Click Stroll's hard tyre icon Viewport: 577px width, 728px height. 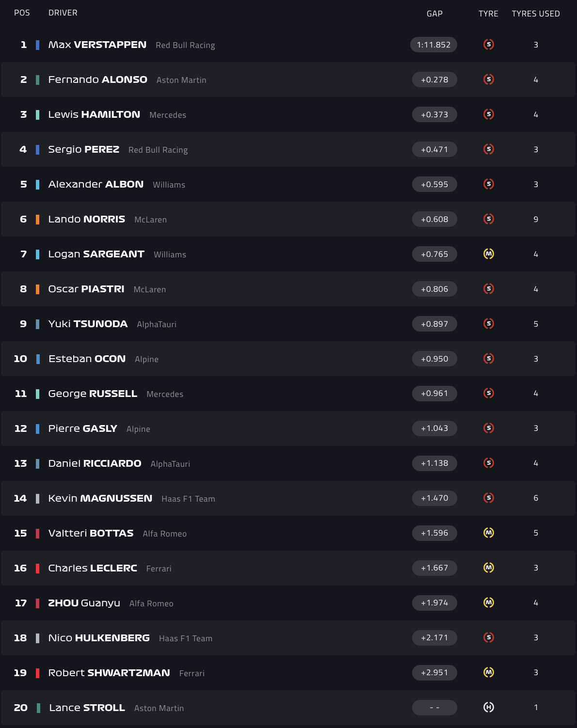coord(489,708)
